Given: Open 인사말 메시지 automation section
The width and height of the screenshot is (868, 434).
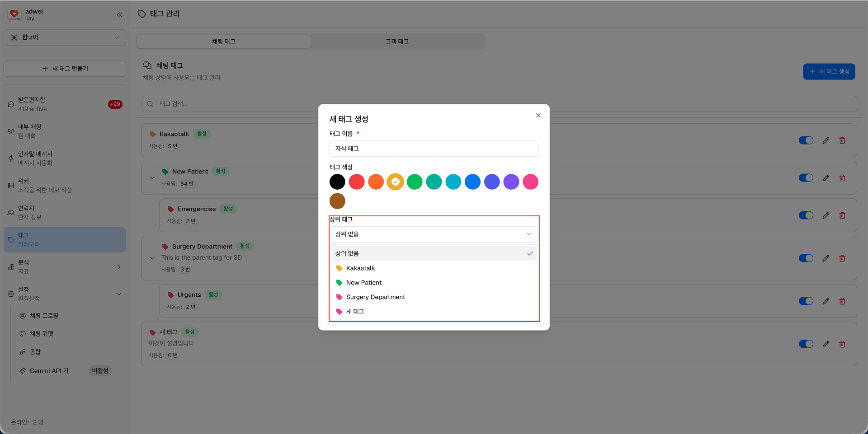Looking at the screenshot, I should [x=10, y=158].
